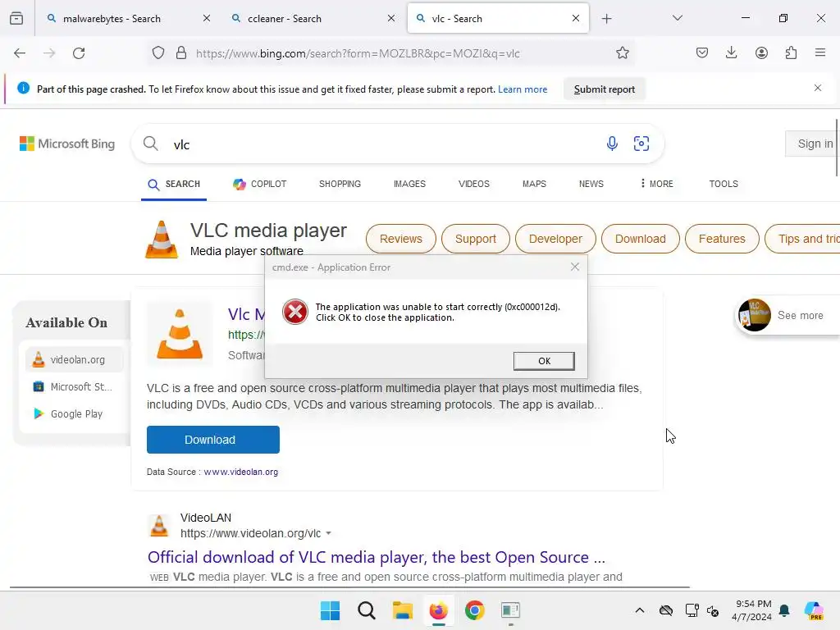Open the COPILOT search tab
Image resolution: width=840 pixels, height=630 pixels.
click(260, 184)
